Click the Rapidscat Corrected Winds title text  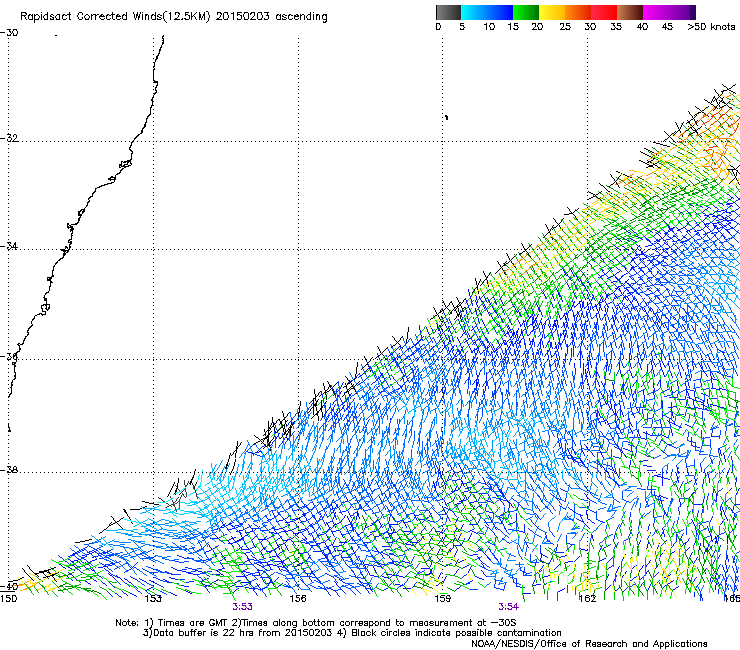(x=174, y=17)
